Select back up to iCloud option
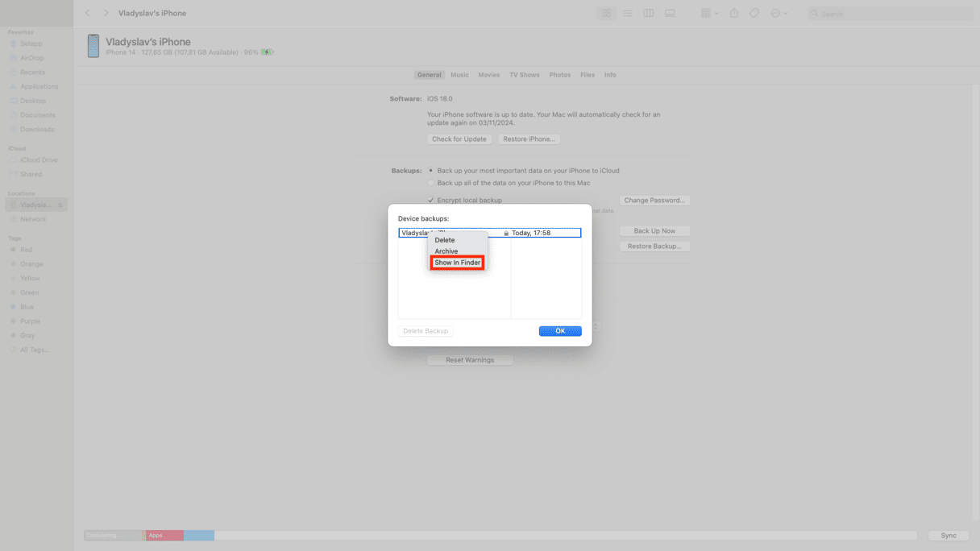Viewport: 980px width, 551px height. click(x=431, y=171)
